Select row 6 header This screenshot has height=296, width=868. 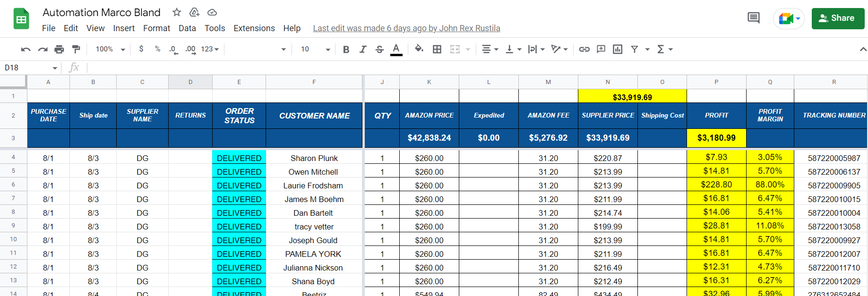click(13, 185)
